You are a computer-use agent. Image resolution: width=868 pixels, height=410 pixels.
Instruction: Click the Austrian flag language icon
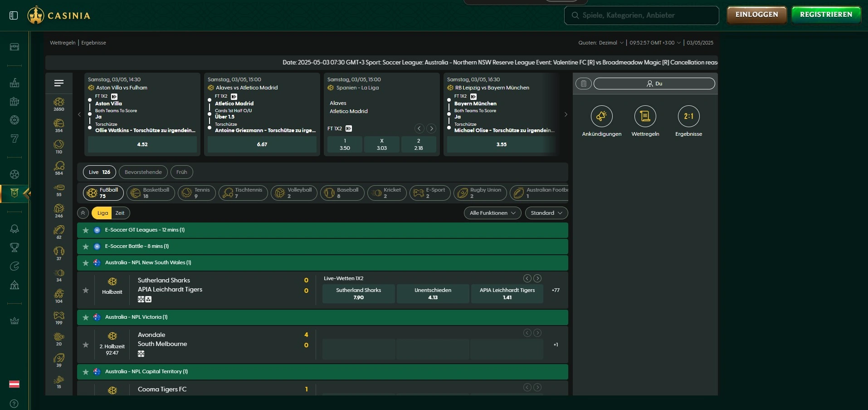15,384
